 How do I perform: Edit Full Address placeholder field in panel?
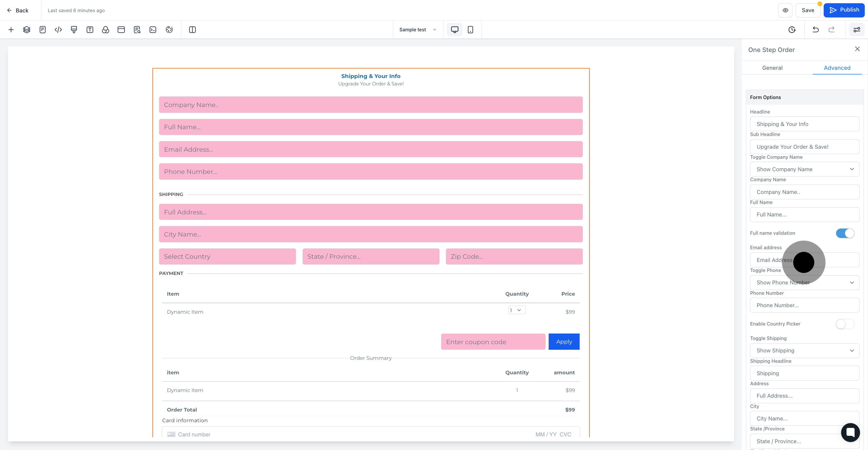pyautogui.click(x=804, y=396)
